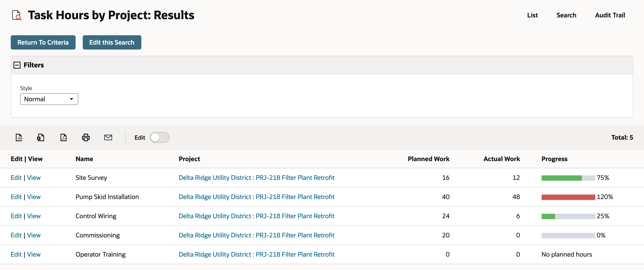Print the search results
The image size is (644, 270).
tap(86, 137)
